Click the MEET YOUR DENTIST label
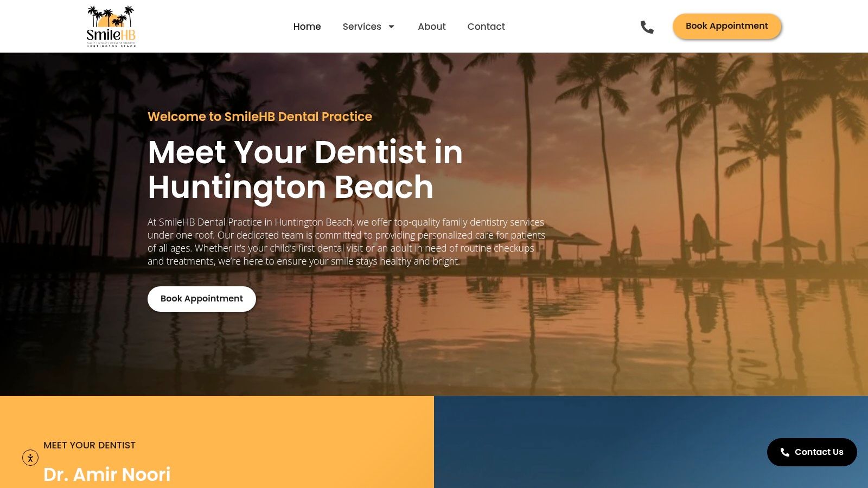 pos(90,445)
